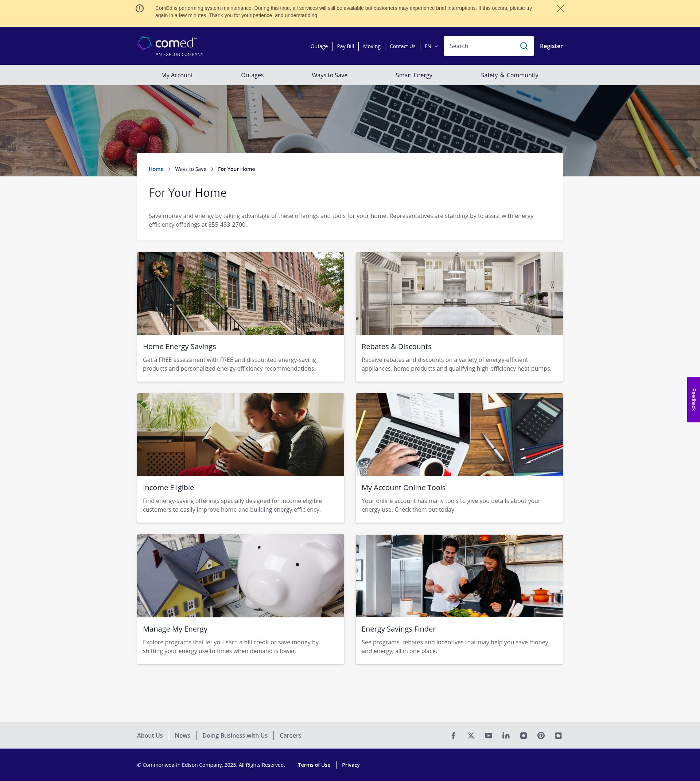
Task: Click the Manage My Energy title
Action: pos(175,629)
